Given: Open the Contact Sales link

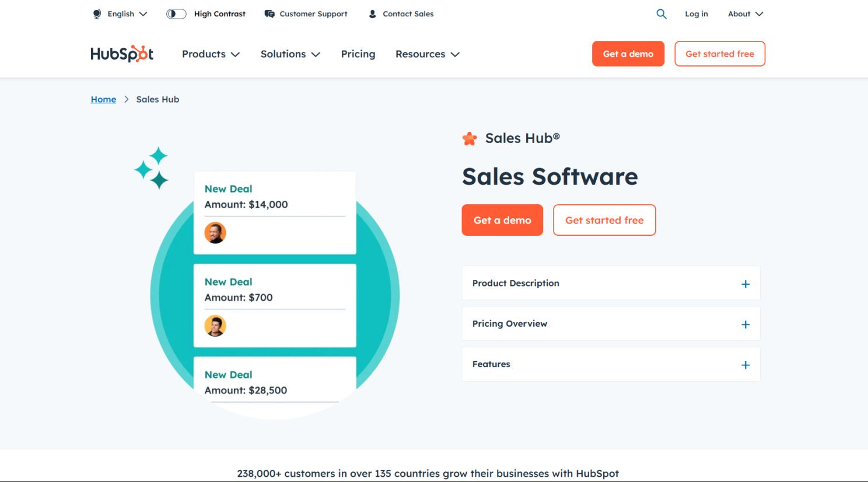Looking at the screenshot, I should 408,14.
